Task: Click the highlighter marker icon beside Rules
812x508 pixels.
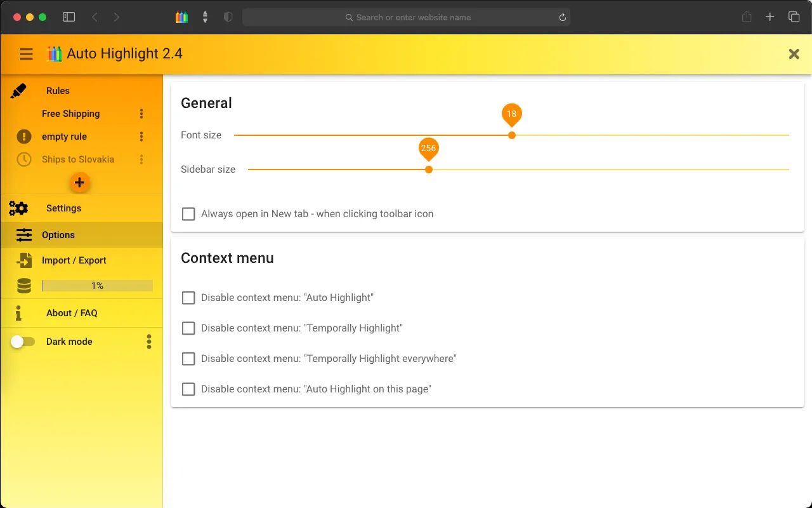Action: 18,91
